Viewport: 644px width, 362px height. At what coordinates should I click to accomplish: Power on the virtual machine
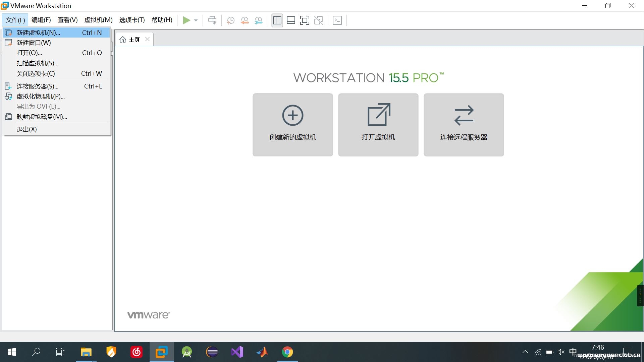[187, 20]
